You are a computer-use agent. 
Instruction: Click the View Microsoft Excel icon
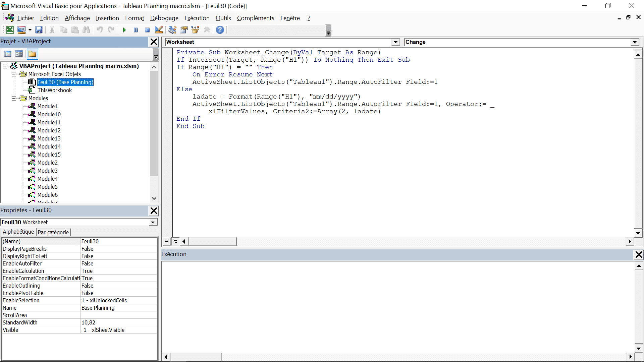tap(10, 30)
